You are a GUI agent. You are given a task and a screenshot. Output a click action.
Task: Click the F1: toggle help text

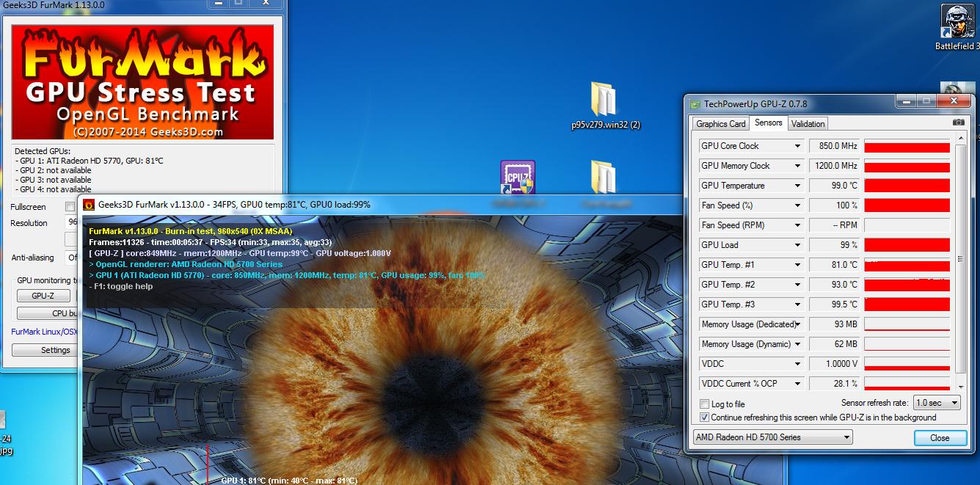coord(121,286)
